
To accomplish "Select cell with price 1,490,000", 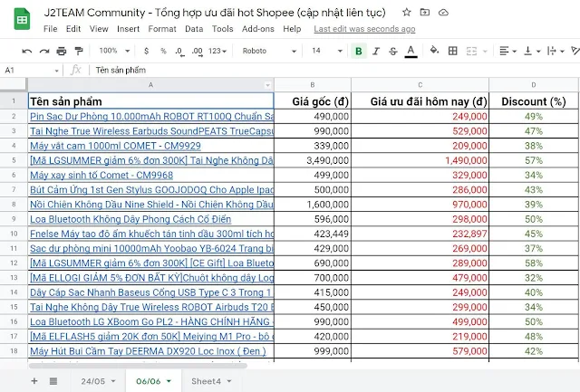I will point(420,160).
